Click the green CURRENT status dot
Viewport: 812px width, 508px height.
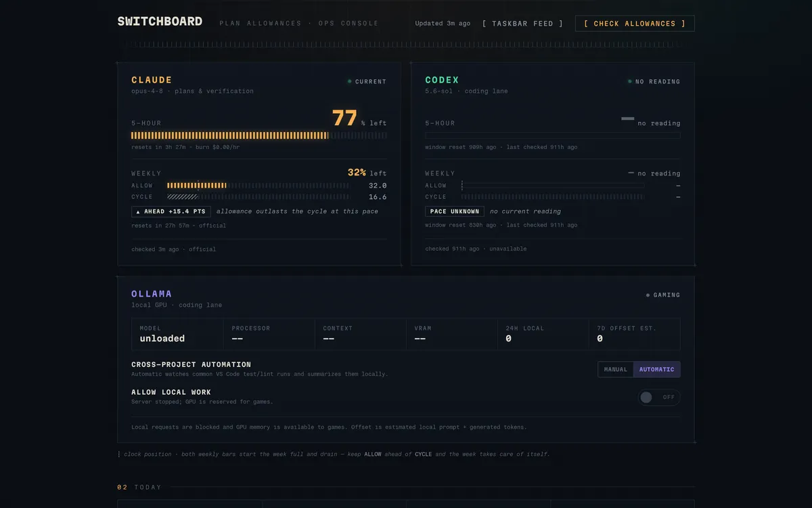[350, 81]
